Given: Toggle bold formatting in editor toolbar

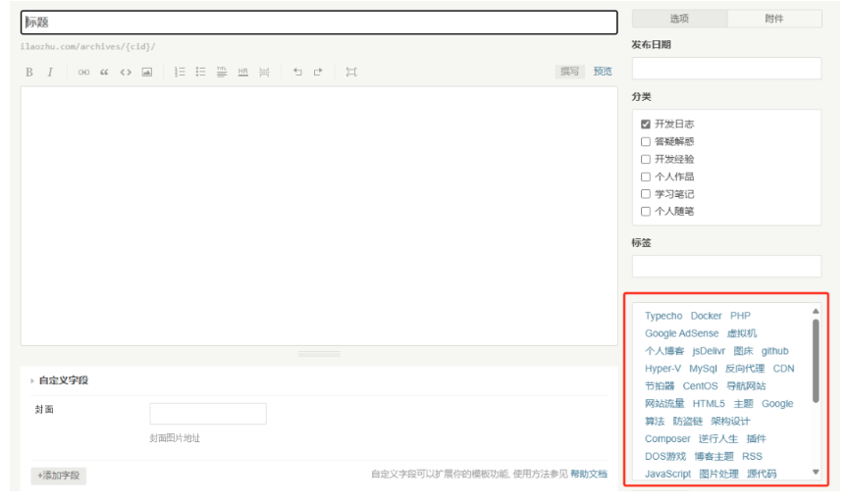Looking at the screenshot, I should tap(28, 73).
